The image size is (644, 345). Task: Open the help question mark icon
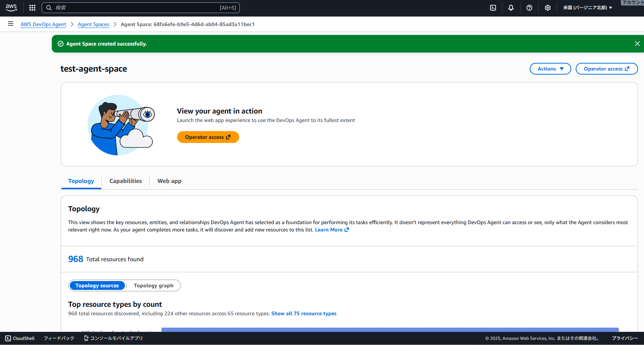(x=529, y=8)
